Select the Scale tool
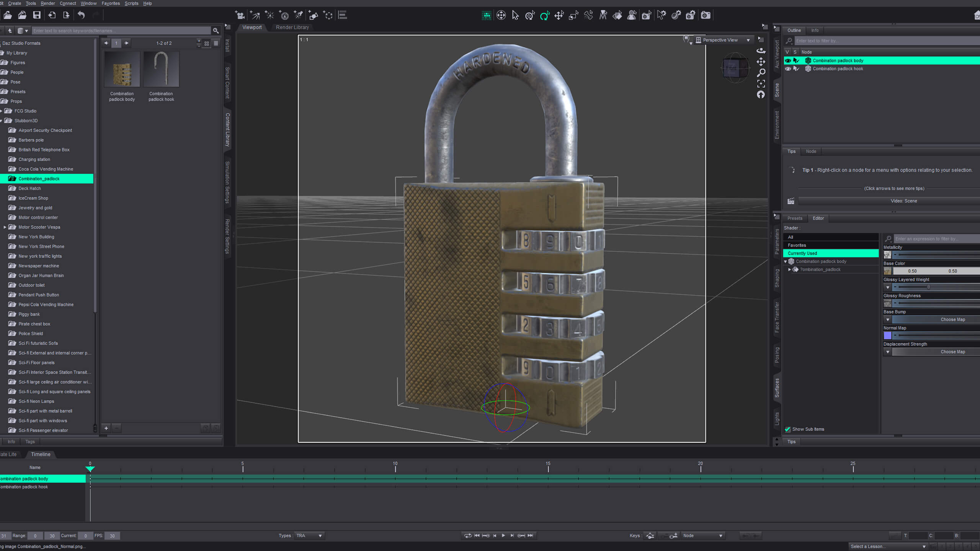 573,15
